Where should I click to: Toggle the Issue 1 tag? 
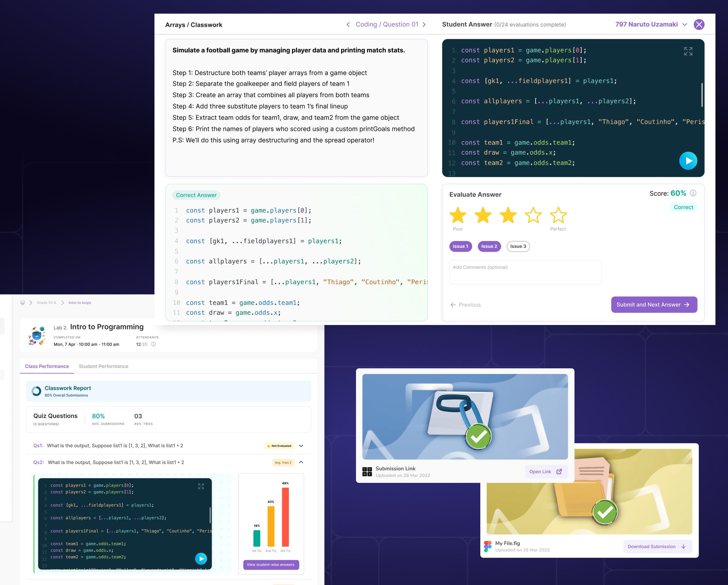[x=460, y=246]
